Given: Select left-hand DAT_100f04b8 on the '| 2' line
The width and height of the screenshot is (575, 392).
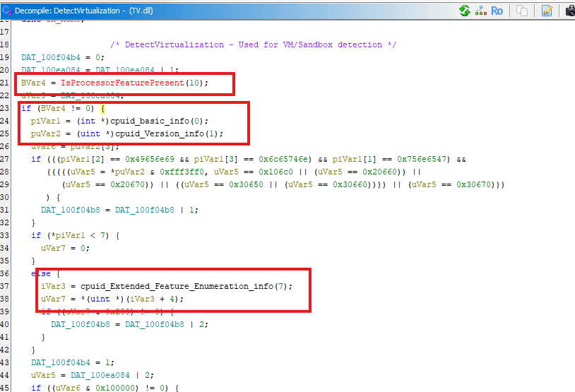Looking at the screenshot, I should coord(81,324).
